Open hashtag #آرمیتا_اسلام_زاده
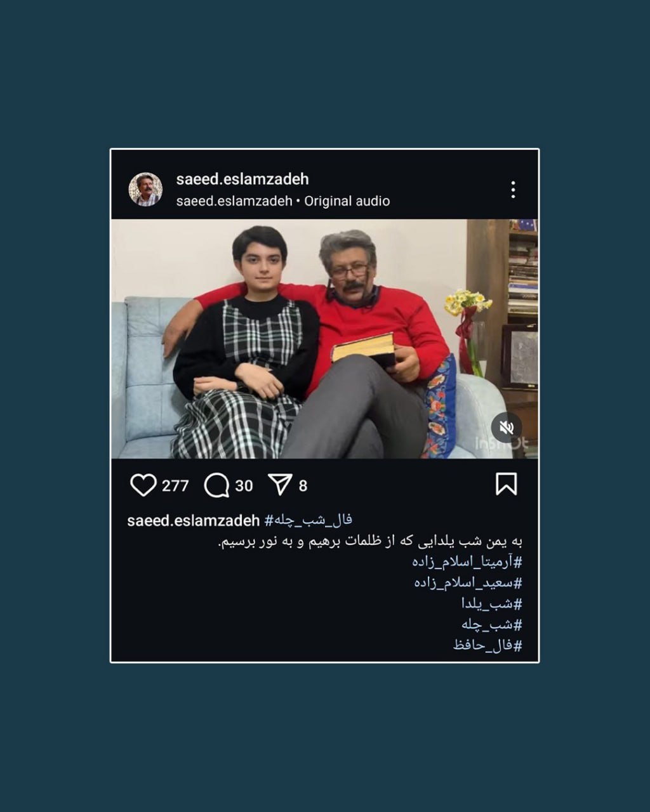 tap(467, 562)
